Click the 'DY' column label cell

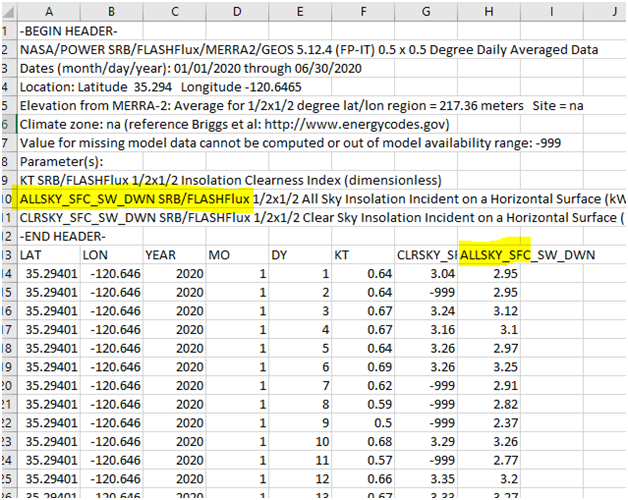point(300,255)
